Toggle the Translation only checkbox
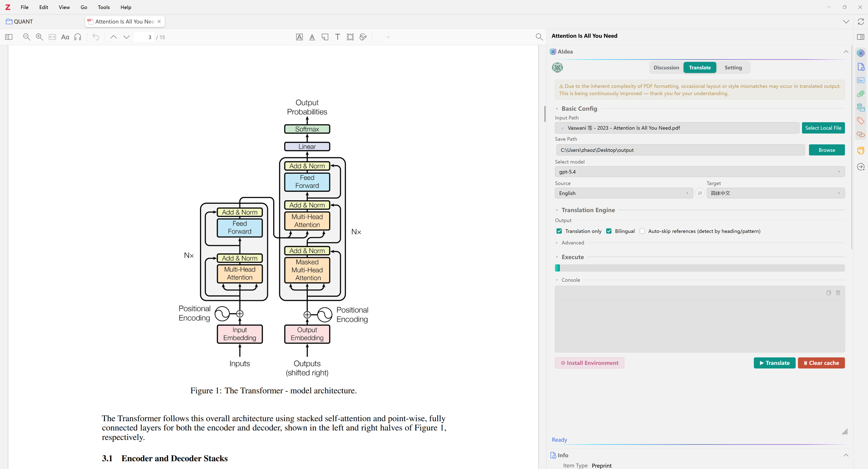868x469 pixels. click(x=559, y=231)
